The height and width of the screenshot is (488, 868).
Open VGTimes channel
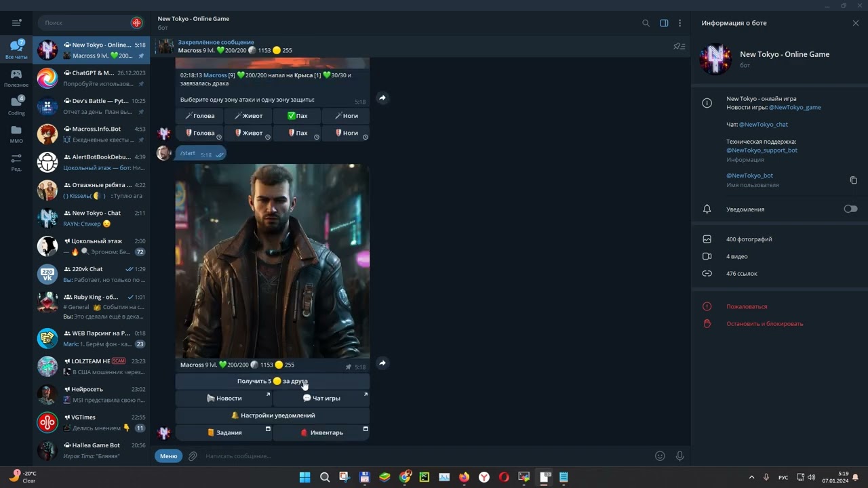coord(92,422)
